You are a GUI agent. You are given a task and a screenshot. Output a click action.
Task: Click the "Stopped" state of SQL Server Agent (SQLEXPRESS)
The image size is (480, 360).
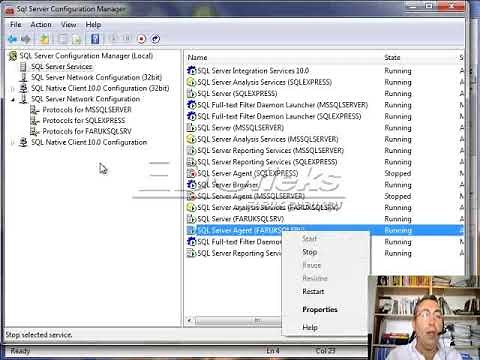[x=398, y=173]
